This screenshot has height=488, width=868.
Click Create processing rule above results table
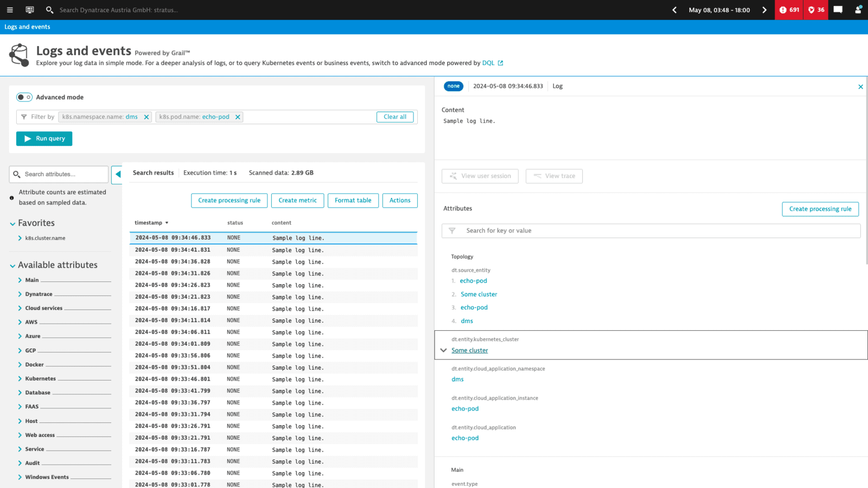pos(229,201)
